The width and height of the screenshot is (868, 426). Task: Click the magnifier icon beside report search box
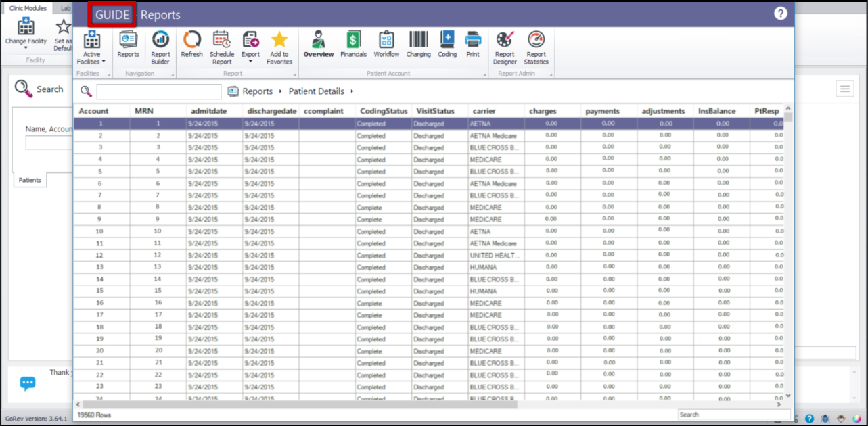(x=86, y=91)
